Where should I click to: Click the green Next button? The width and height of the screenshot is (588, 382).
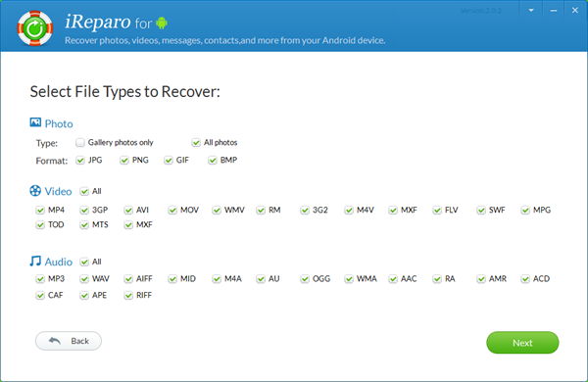[522, 342]
